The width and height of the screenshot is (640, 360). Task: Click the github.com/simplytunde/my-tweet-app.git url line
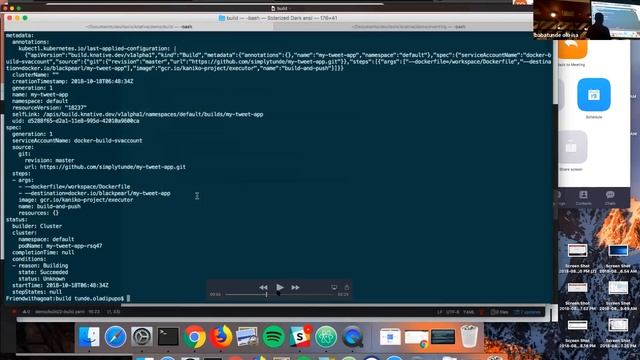pos(105,167)
